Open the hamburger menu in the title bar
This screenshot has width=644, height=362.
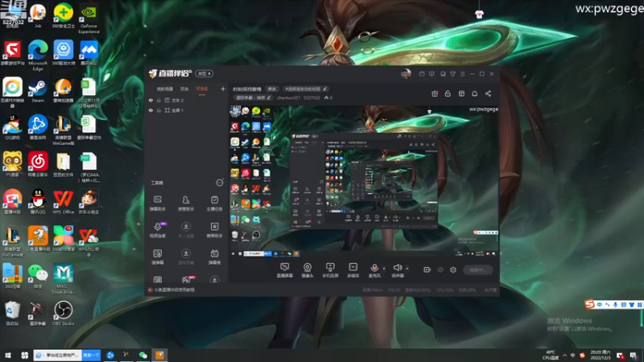pos(462,74)
